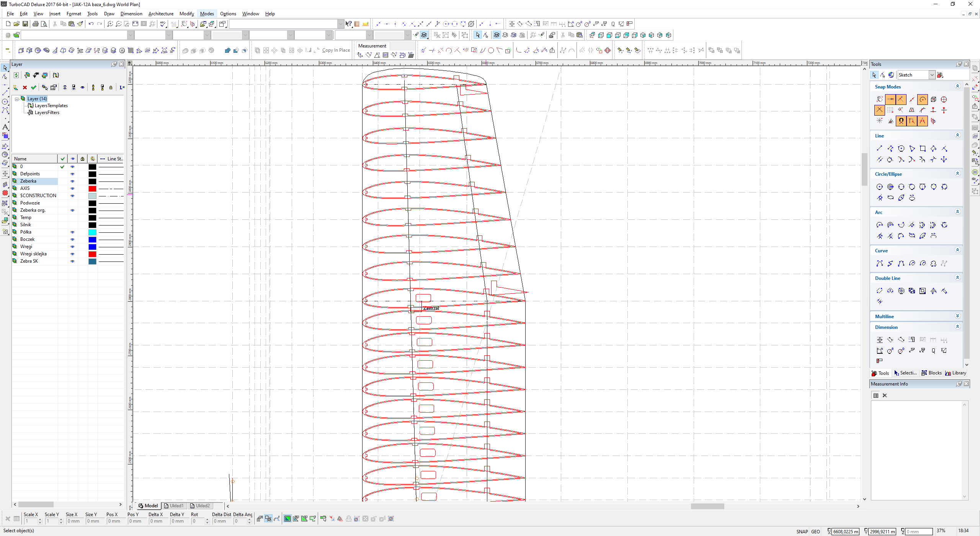
Task: Switch to the Układ1 tab
Action: (174, 506)
